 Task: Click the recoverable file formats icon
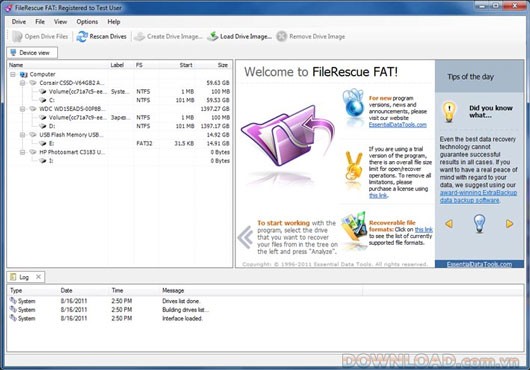click(354, 226)
